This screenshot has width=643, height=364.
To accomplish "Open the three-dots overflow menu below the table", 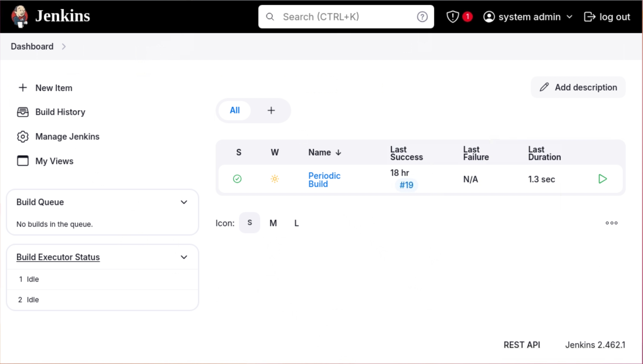I will (611, 223).
